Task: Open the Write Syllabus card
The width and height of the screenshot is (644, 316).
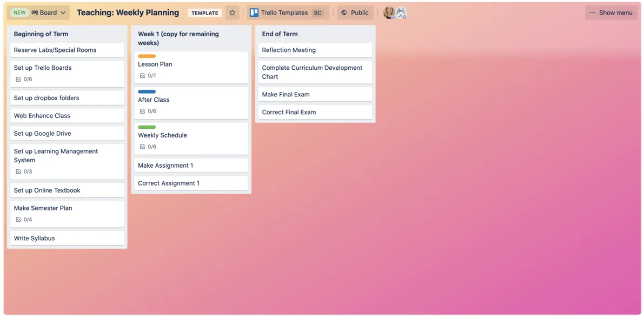Action: (x=67, y=238)
